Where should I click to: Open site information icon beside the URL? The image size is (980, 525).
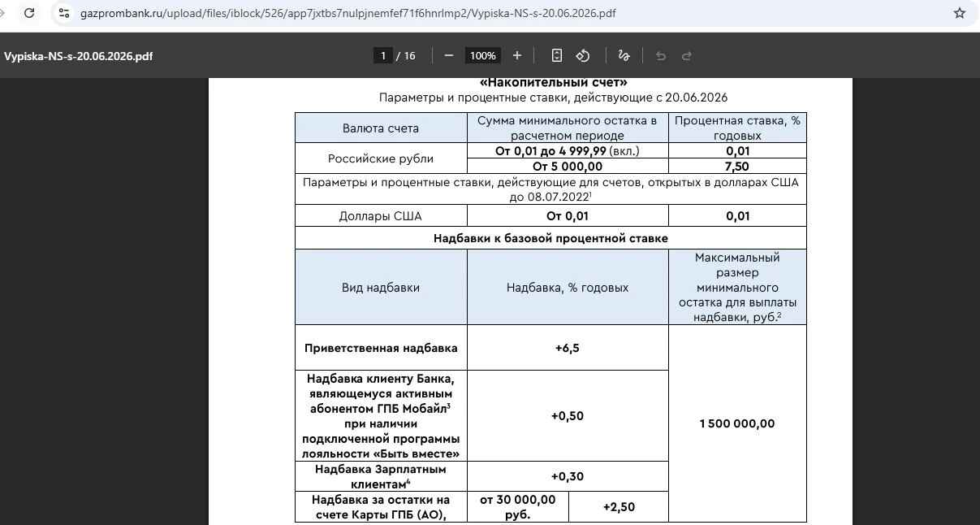(64, 14)
